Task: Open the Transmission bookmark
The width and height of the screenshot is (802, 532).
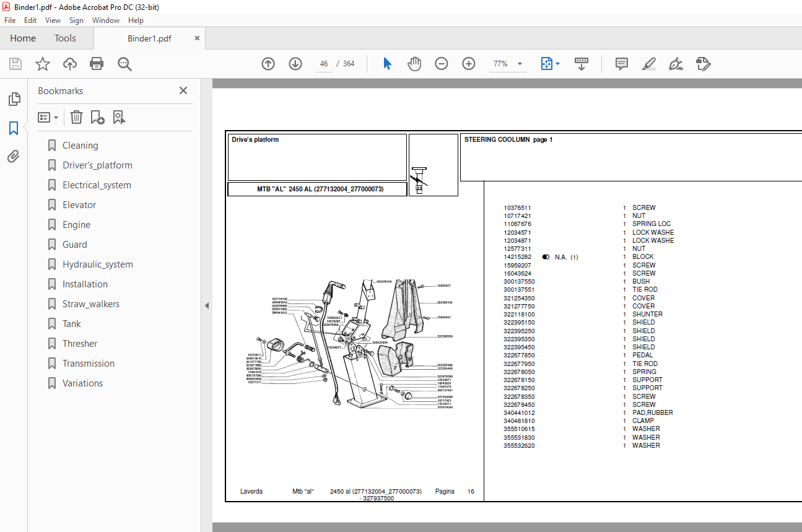Action: [x=89, y=364]
